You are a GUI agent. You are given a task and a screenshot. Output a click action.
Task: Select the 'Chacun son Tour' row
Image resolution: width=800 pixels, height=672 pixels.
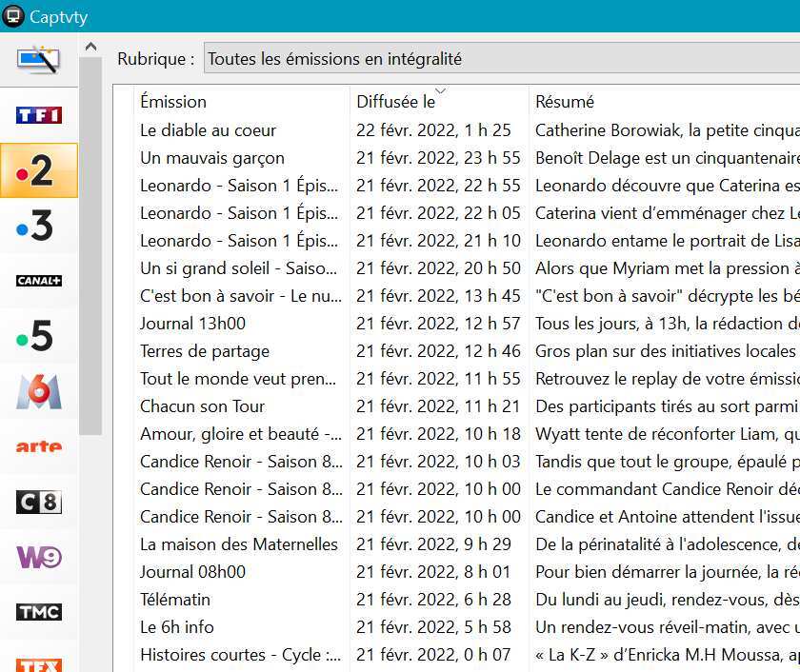pyautogui.click(x=456, y=406)
